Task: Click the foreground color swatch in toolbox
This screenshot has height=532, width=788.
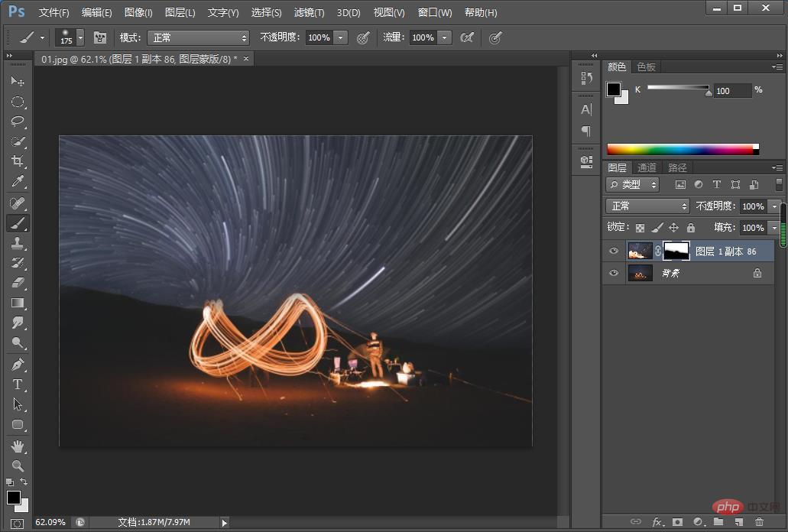Action: [14, 498]
